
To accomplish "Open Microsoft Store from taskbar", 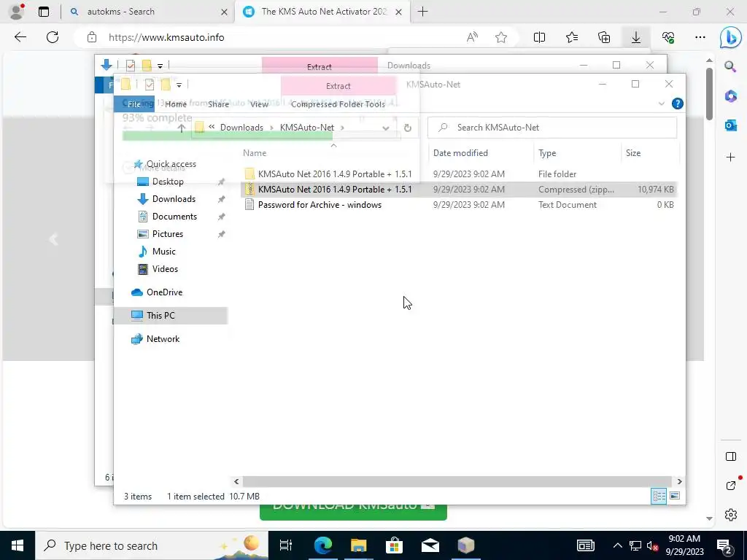I will (x=395, y=545).
